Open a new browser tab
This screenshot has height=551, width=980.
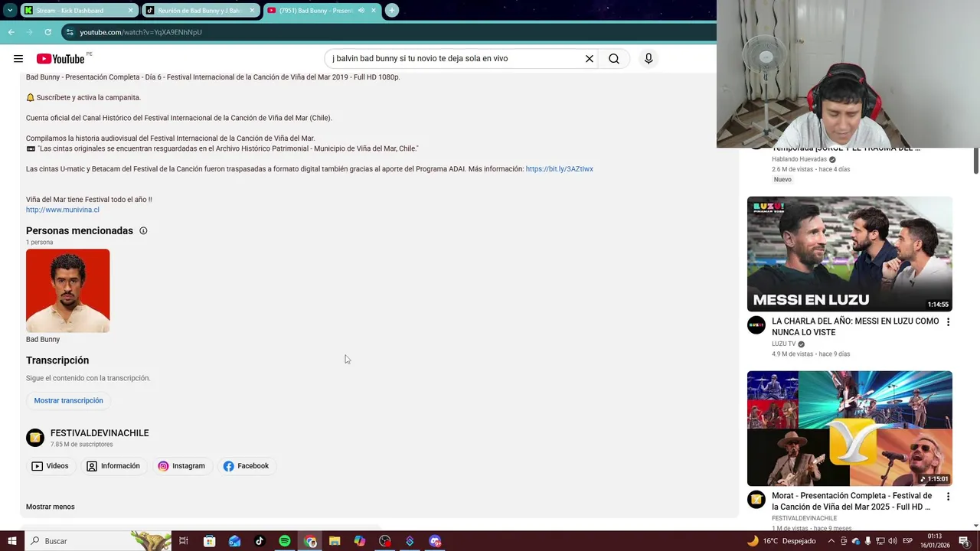392,10
